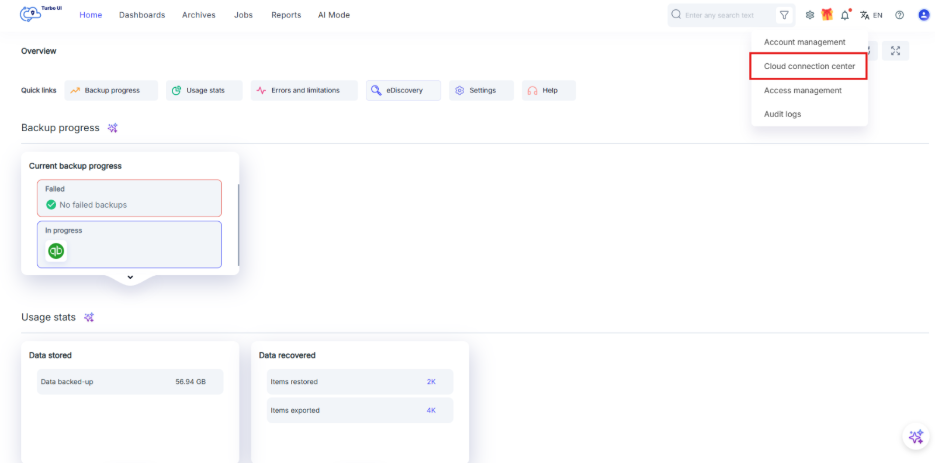Click the Turbo UI cloud logo

[37, 15]
